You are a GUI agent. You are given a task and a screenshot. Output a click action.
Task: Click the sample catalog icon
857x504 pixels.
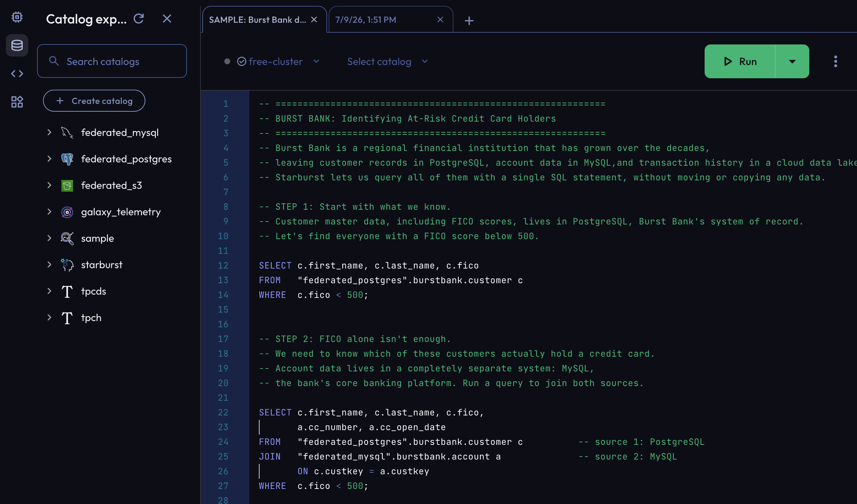(x=67, y=238)
